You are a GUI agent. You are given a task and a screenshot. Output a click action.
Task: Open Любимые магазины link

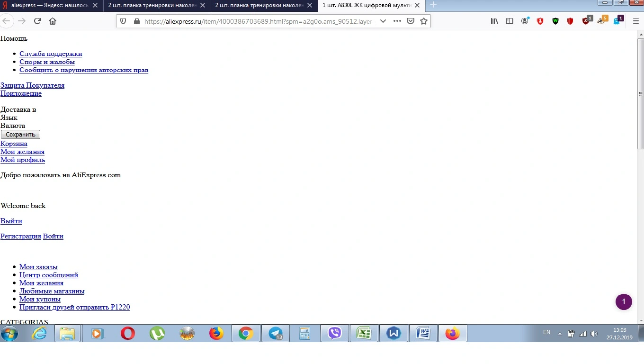tap(52, 291)
